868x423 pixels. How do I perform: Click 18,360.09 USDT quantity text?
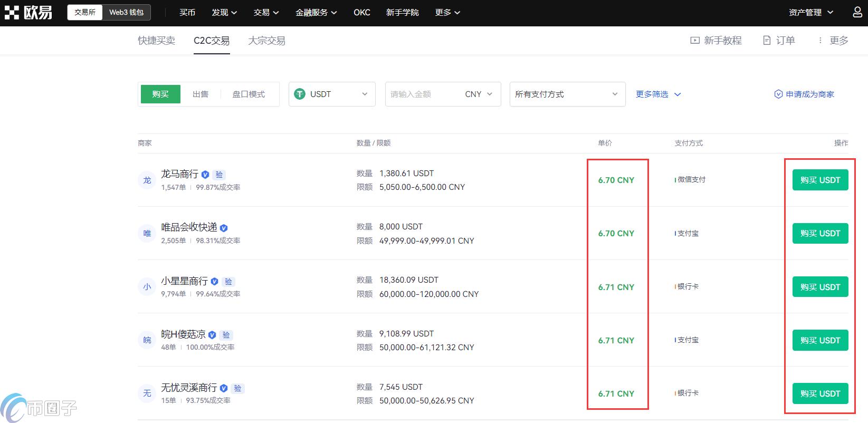point(409,280)
